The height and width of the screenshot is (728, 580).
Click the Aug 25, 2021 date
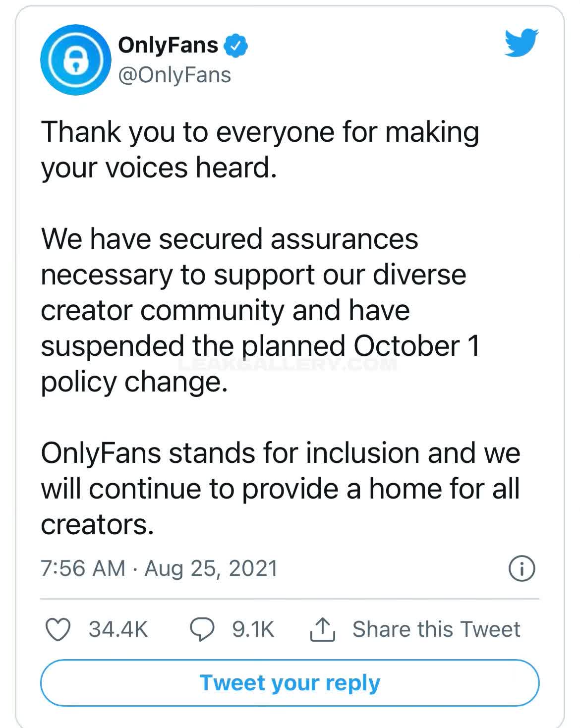(x=211, y=568)
